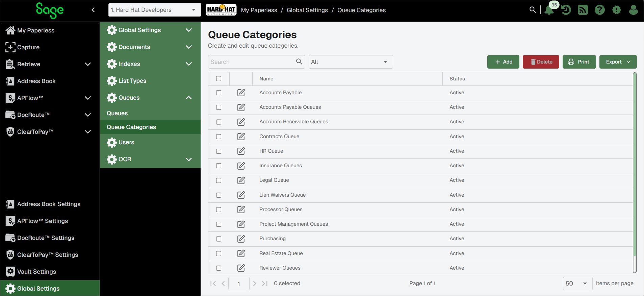
Task: Open the All status filter dropdown
Action: 351,62
